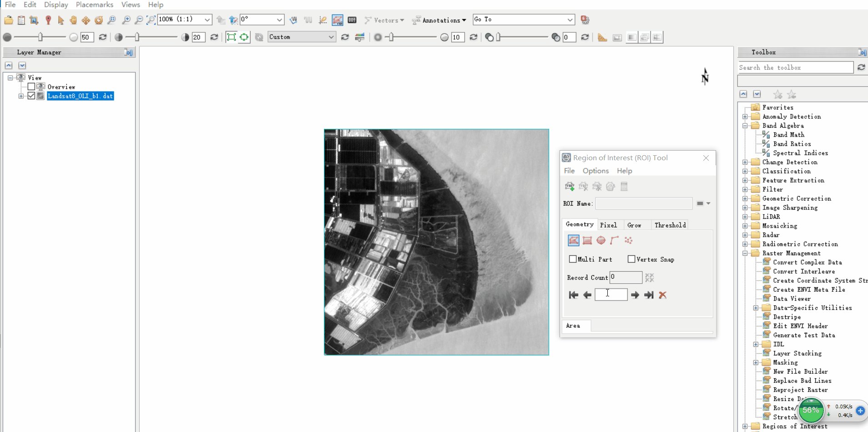Uncheck Landsat8_OLI_b1.dat layer visibility
Screen dimensions: 868x432
click(31, 96)
